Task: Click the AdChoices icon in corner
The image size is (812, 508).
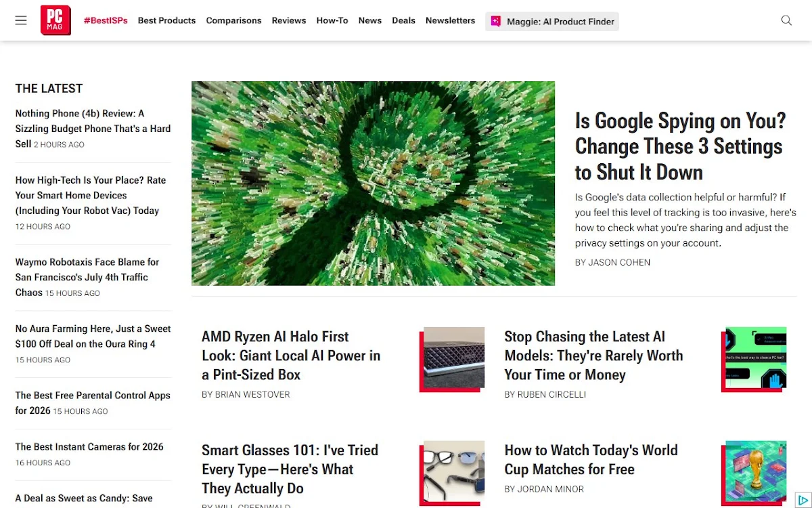Action: (x=803, y=499)
